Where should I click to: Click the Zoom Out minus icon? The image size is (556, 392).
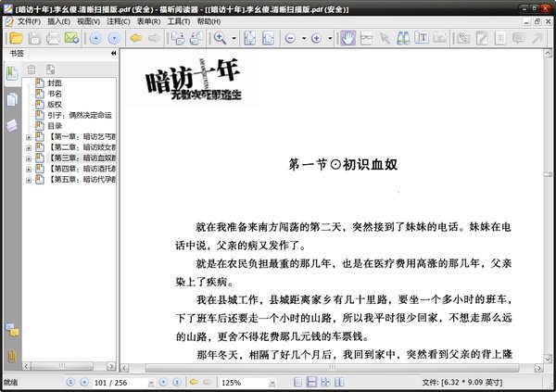[x=290, y=38]
